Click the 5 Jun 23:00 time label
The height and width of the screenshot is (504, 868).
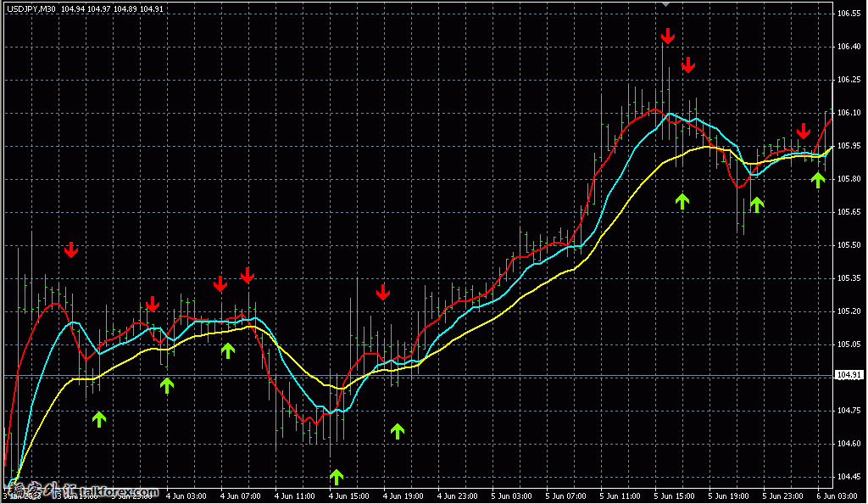tap(782, 496)
